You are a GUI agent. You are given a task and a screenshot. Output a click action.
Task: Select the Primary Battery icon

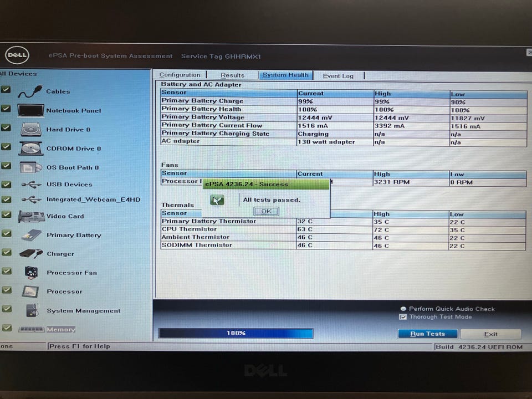pos(31,235)
